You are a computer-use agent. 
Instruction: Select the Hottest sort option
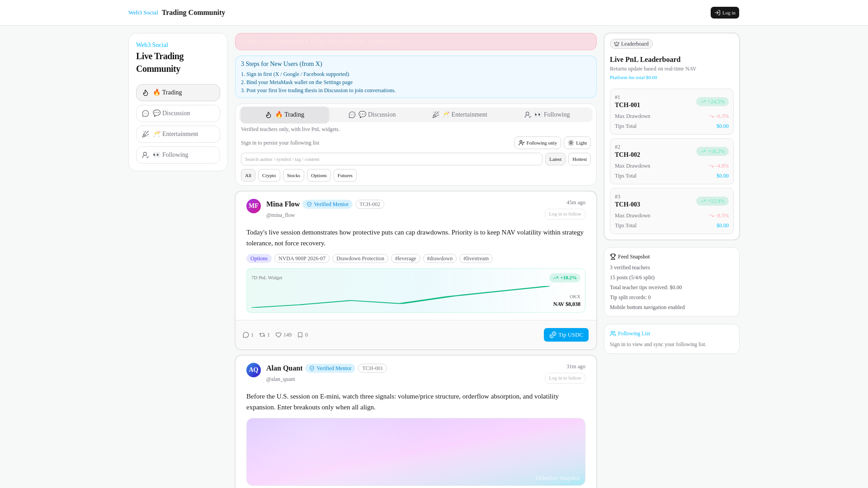[x=579, y=159]
